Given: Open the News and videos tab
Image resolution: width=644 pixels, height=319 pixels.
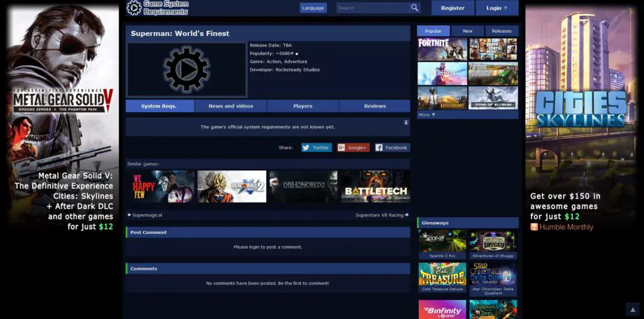Looking at the screenshot, I should (x=230, y=106).
